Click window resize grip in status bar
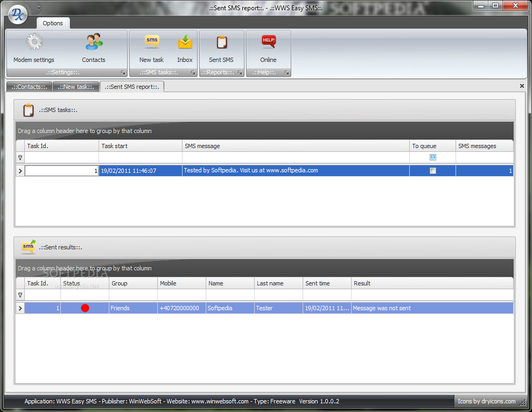 (x=523, y=402)
